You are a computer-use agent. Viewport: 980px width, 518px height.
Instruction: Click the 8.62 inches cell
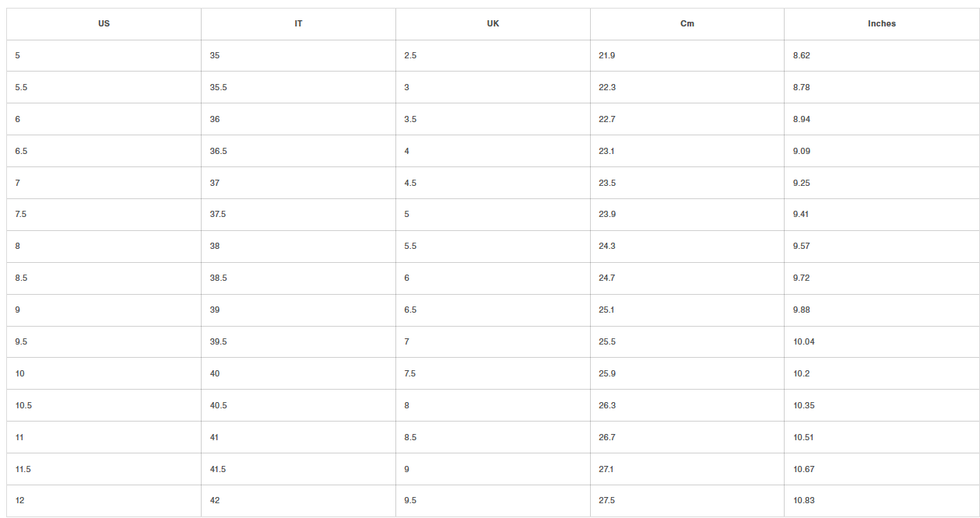[x=802, y=56]
